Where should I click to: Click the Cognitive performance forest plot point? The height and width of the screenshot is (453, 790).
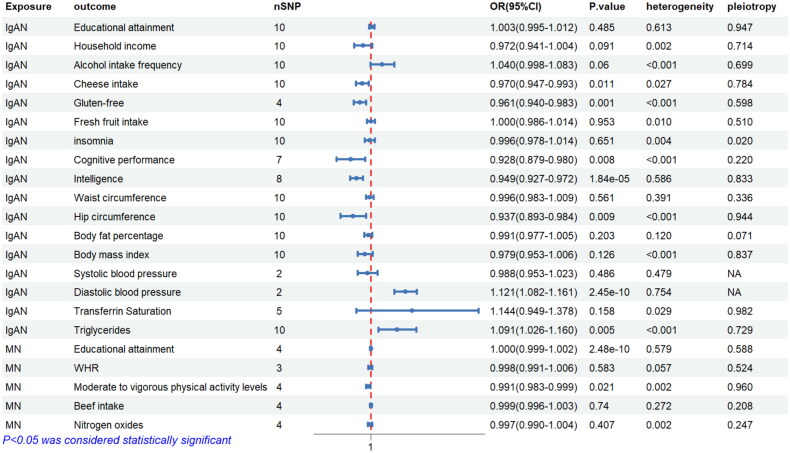click(x=351, y=159)
